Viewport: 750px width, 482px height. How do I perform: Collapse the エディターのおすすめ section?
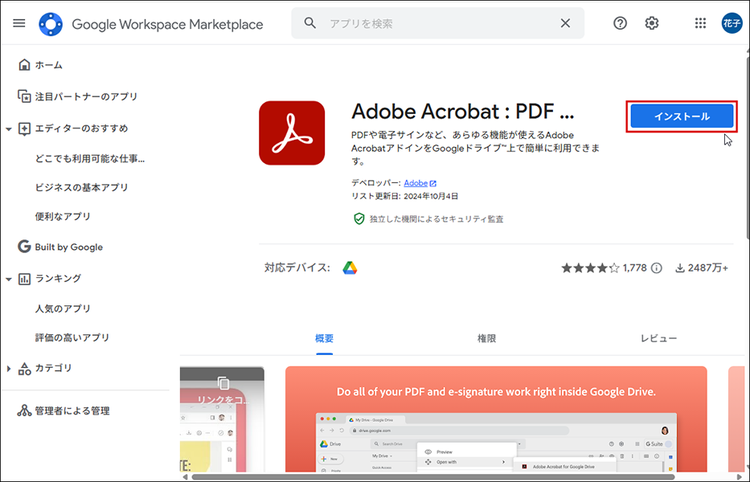(x=9, y=129)
